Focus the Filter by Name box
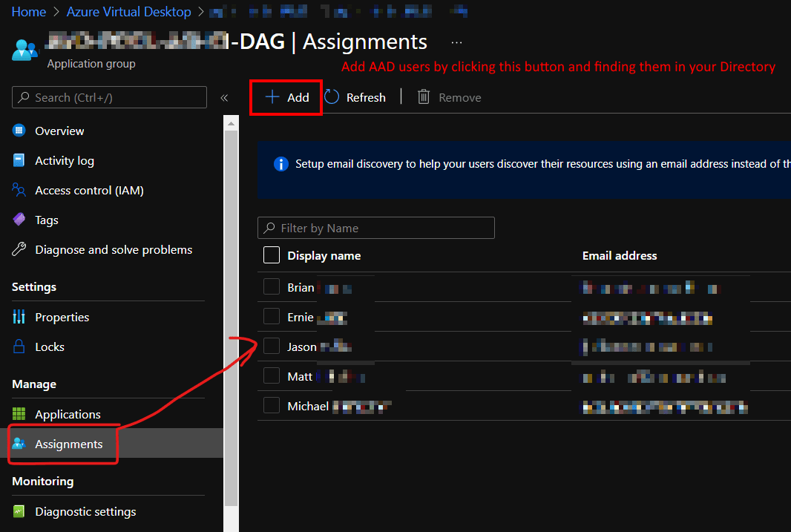This screenshot has width=791, height=532. tap(375, 228)
